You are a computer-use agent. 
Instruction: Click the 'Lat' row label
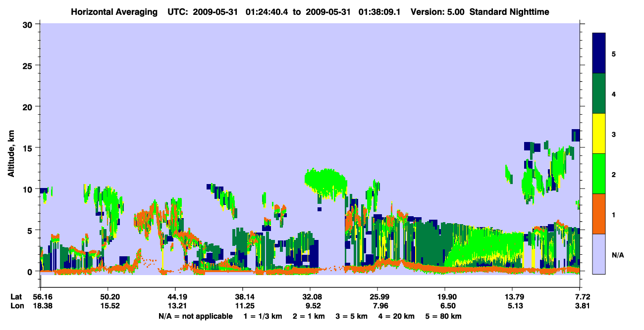(x=16, y=297)
